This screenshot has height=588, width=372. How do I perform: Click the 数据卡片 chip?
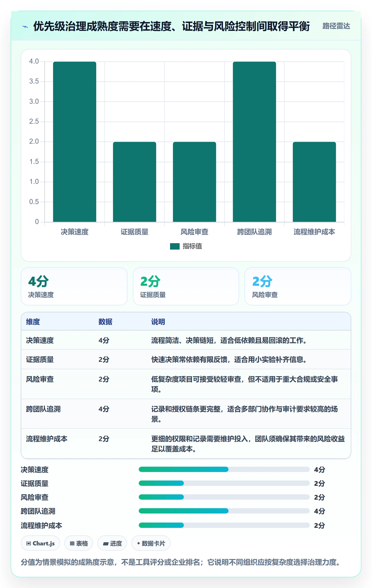pyautogui.click(x=151, y=543)
